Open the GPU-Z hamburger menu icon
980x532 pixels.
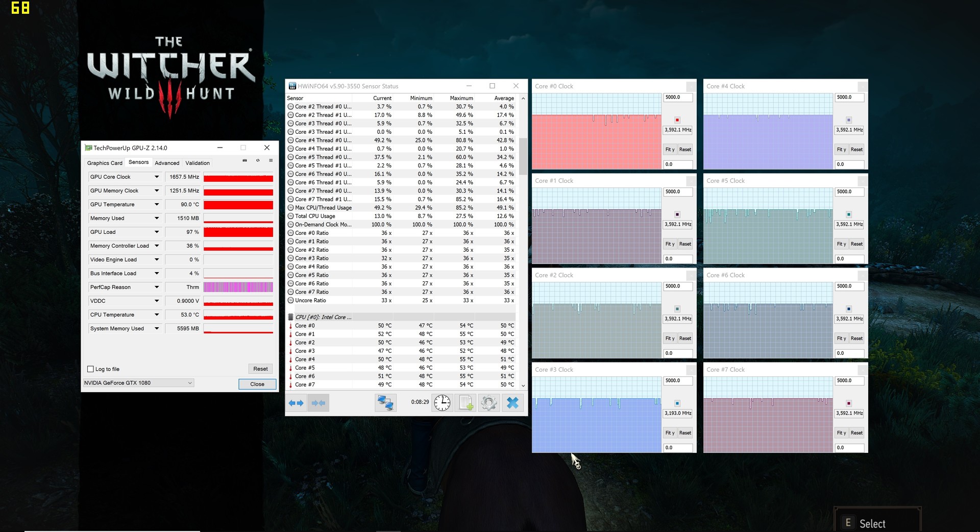coord(271,160)
